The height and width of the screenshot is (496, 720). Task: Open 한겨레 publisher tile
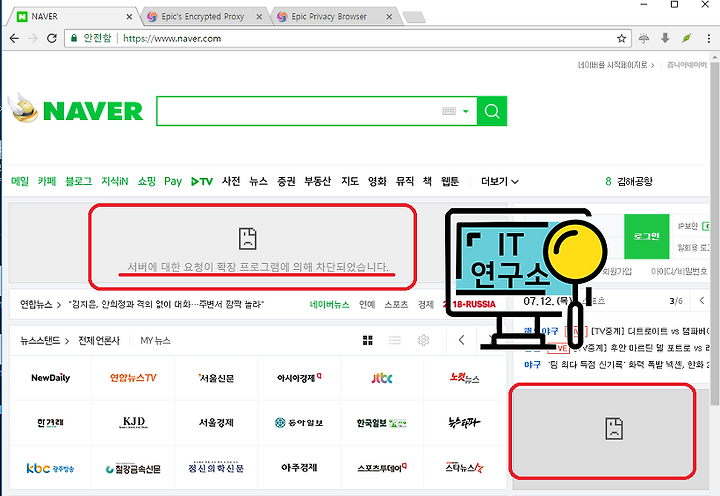tap(51, 423)
